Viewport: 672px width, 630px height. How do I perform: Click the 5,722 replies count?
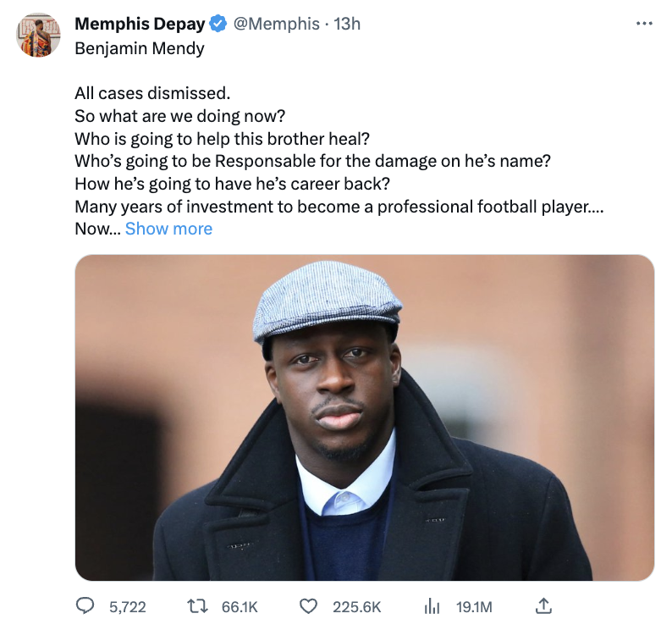[128, 606]
